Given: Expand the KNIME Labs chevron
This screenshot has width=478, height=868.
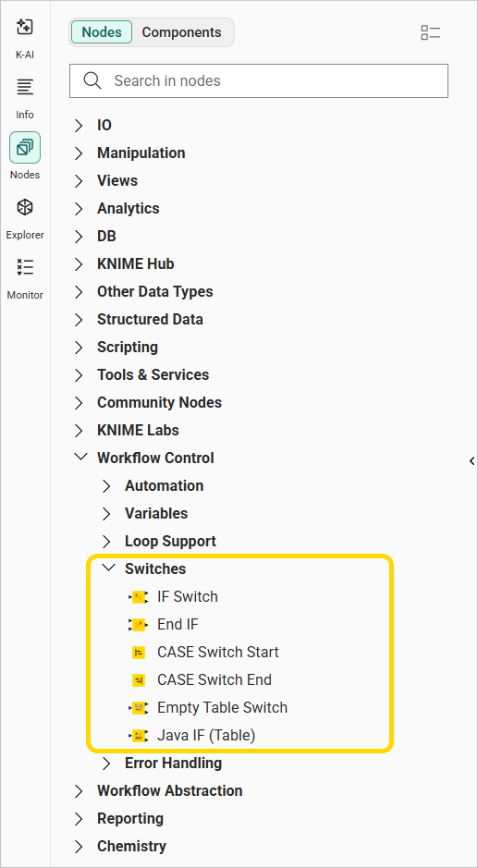Looking at the screenshot, I should click(79, 430).
